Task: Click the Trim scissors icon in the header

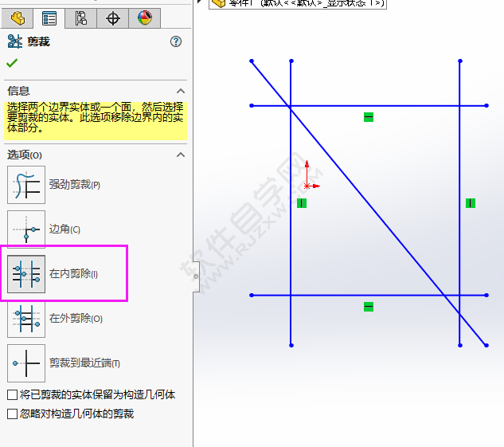Action: point(14,41)
